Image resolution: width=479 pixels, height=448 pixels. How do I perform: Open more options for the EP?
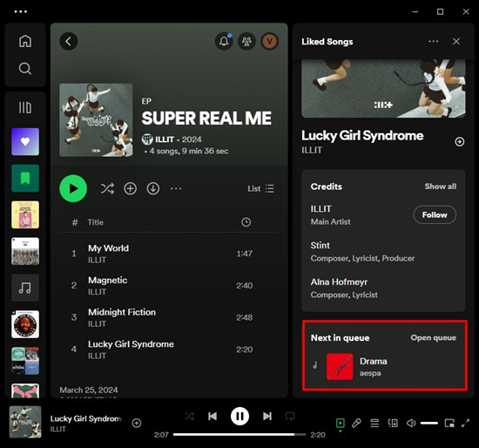tap(176, 188)
